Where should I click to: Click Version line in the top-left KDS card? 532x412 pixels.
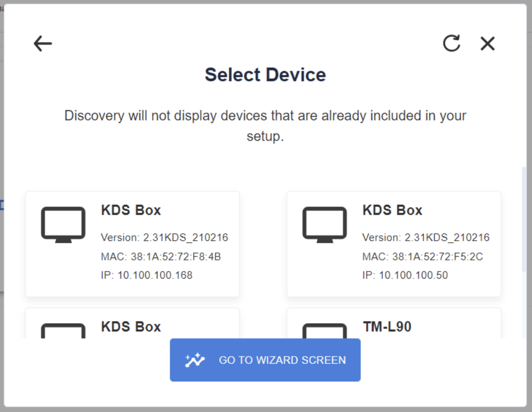tap(165, 237)
